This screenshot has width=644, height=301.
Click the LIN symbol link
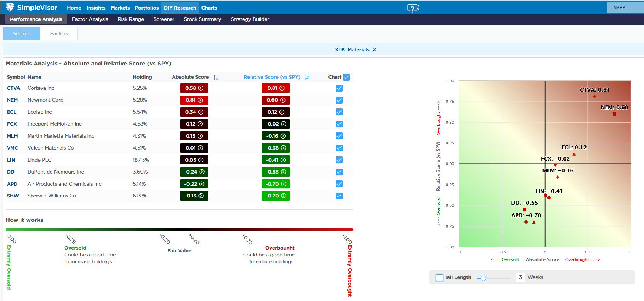(11, 160)
